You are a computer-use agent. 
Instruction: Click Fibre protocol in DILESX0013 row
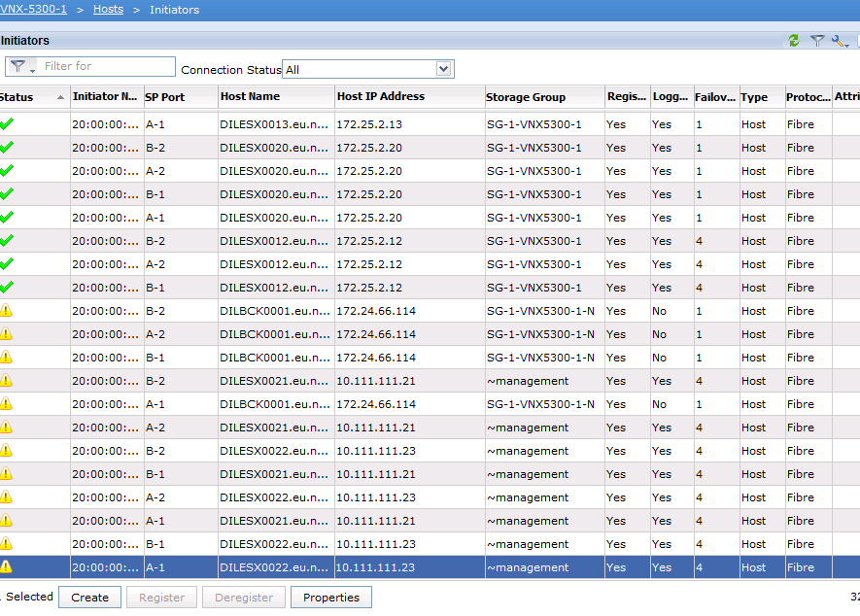[800, 124]
